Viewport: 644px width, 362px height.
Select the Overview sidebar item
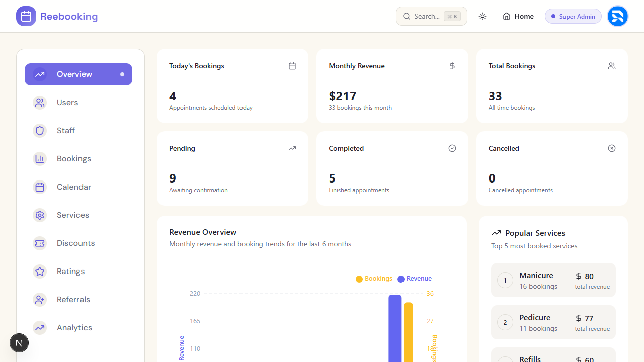coord(78,74)
